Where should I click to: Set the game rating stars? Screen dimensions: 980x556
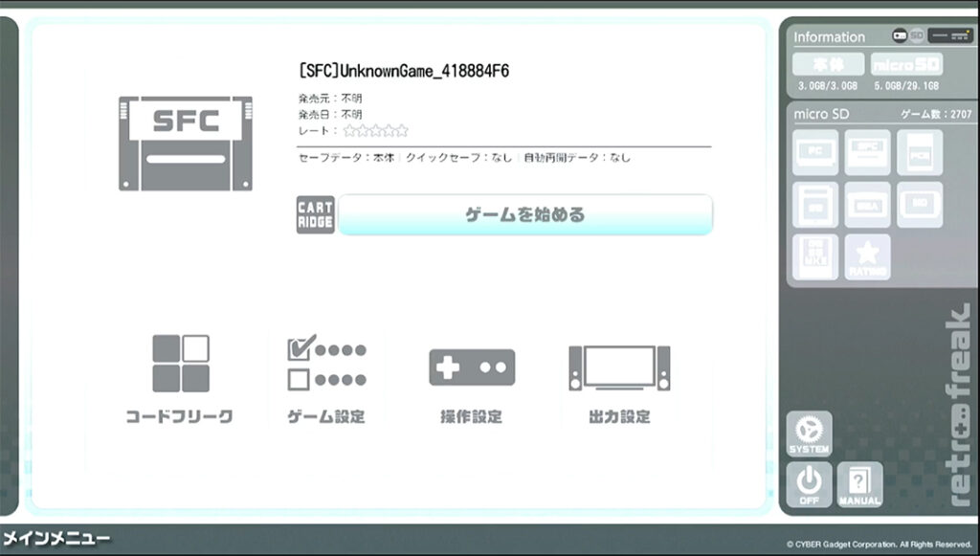(375, 130)
